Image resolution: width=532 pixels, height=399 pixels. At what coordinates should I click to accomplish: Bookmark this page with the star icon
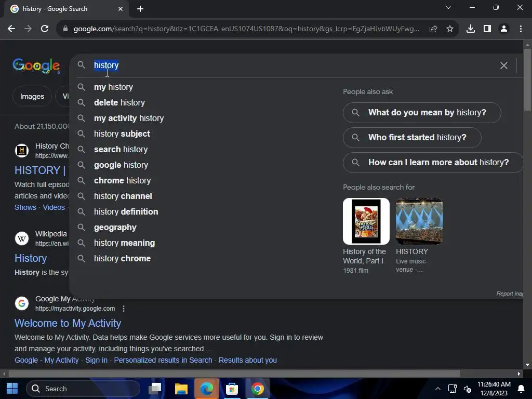coord(450,29)
